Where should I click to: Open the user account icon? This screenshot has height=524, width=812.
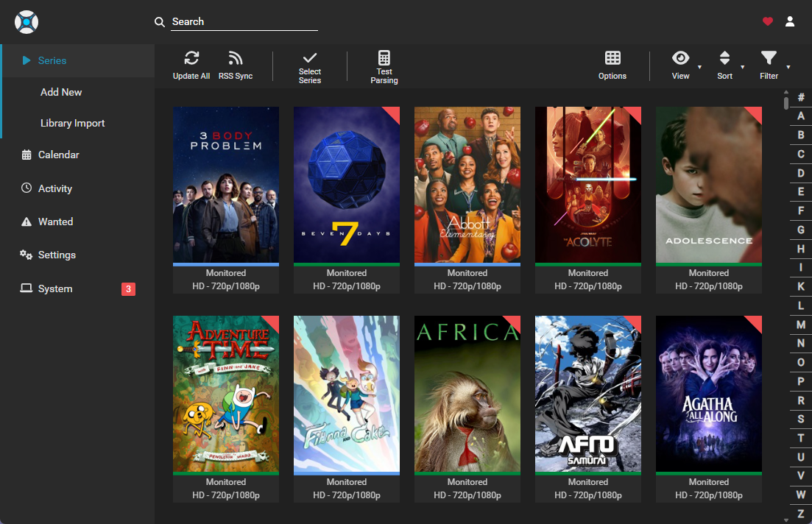click(790, 21)
